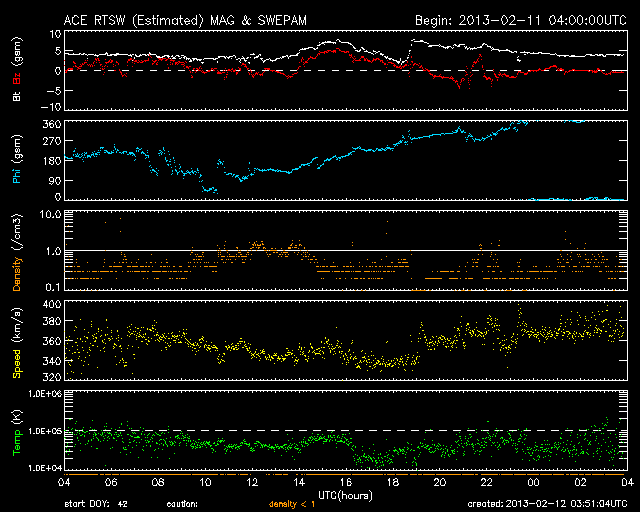Viewport: 640px width, 512px height.
Task: Click the 'Begin: 2013-02-11 04:00:00UTC' text
Action: (520, 20)
